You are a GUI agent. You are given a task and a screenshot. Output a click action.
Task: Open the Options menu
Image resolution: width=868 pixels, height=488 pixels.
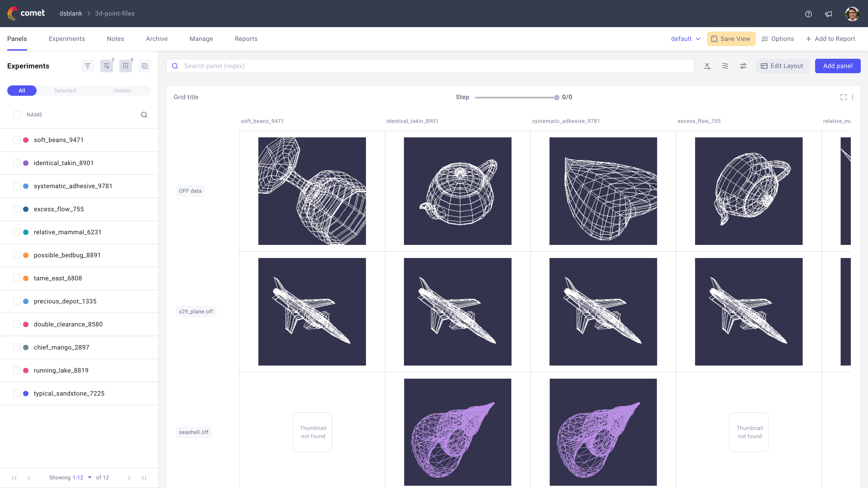click(x=777, y=39)
